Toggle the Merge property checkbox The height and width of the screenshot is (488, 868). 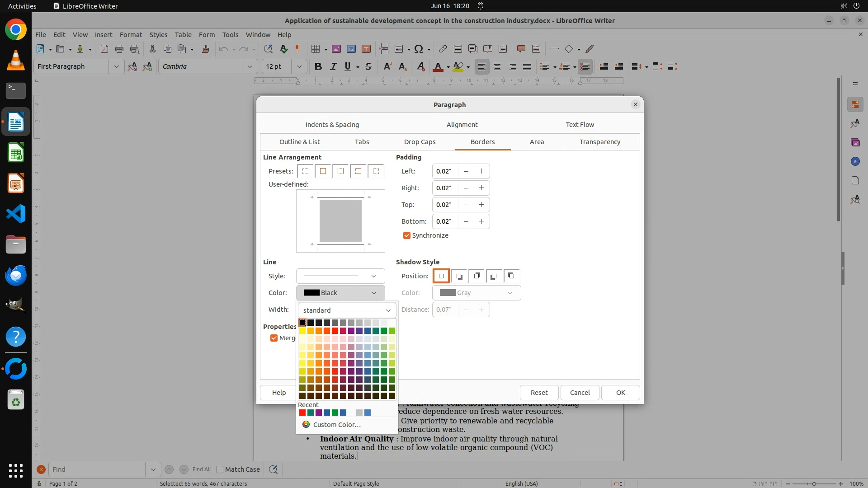(274, 338)
